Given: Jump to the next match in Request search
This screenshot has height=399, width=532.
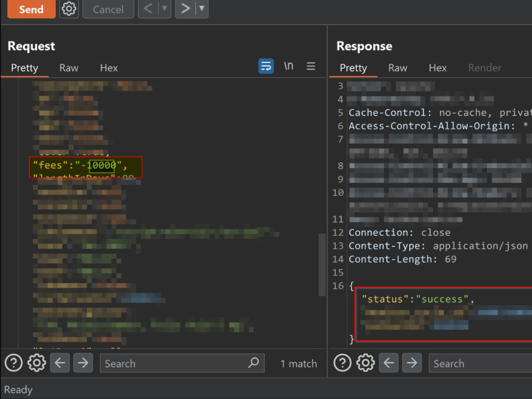Looking at the screenshot, I should pos(83,363).
